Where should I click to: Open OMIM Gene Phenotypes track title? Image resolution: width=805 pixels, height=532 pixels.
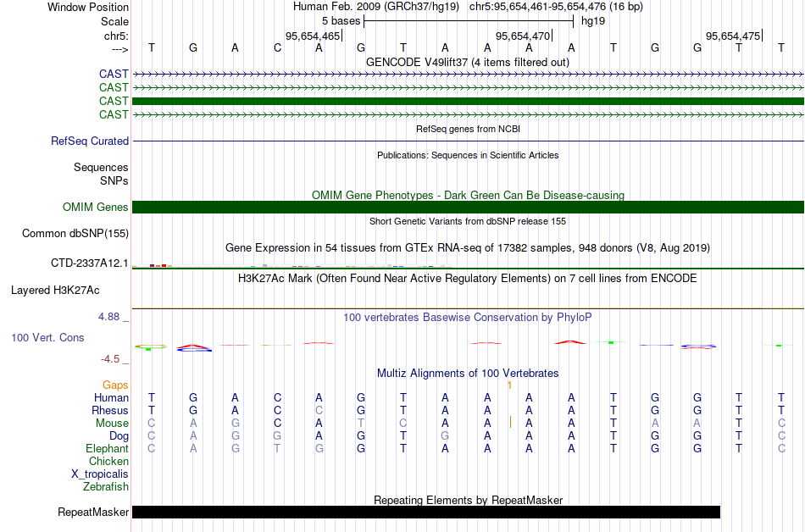468,195
